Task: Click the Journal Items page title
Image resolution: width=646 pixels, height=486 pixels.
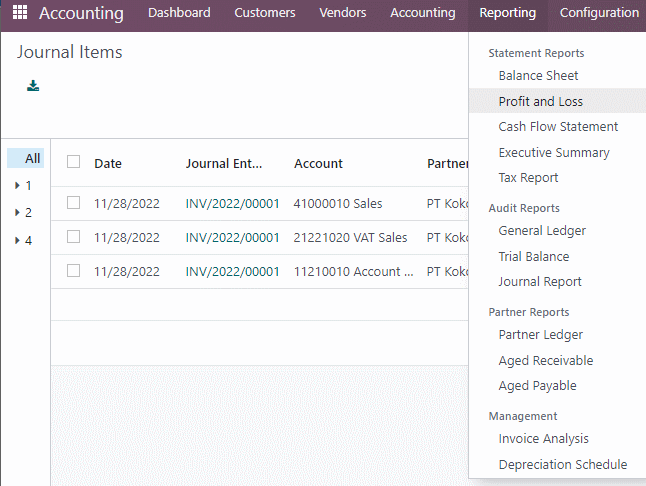Action: coord(69,52)
